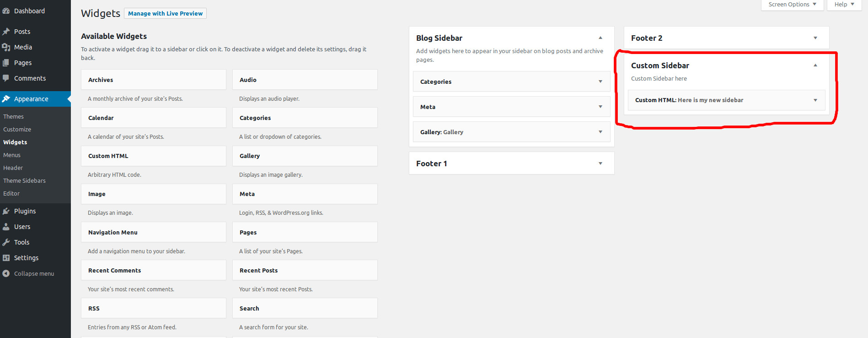Expand the Custom HTML widget in Custom Sidebar

[x=815, y=100]
